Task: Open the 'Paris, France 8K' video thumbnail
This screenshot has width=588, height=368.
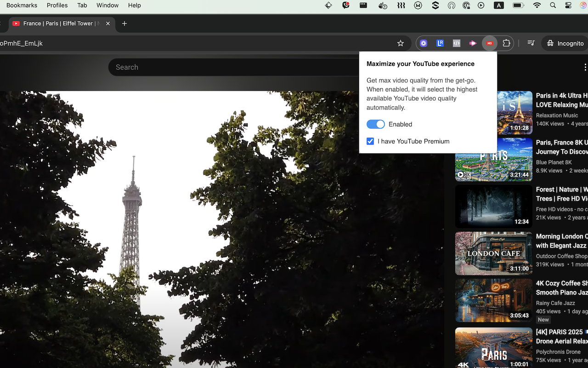Action: pos(493,159)
